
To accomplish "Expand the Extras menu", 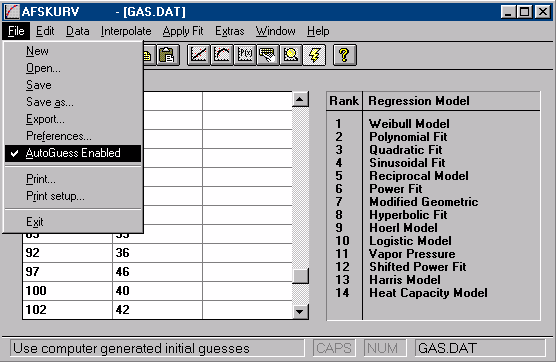I will [x=229, y=31].
